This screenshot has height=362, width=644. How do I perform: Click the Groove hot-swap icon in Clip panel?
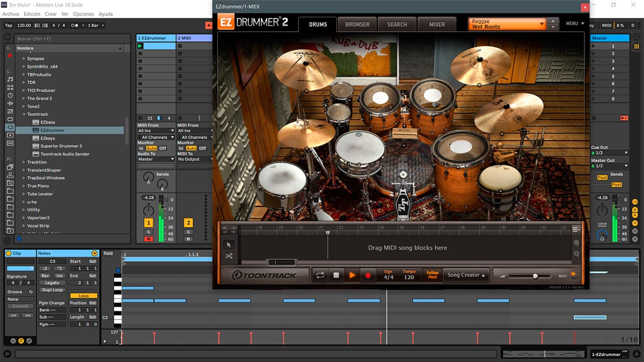(x=31, y=292)
